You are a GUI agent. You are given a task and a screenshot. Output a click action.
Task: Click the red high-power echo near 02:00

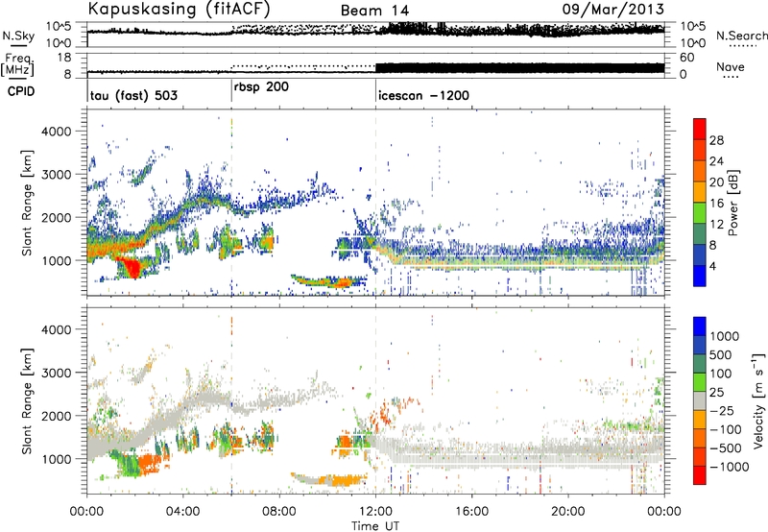tap(131, 268)
